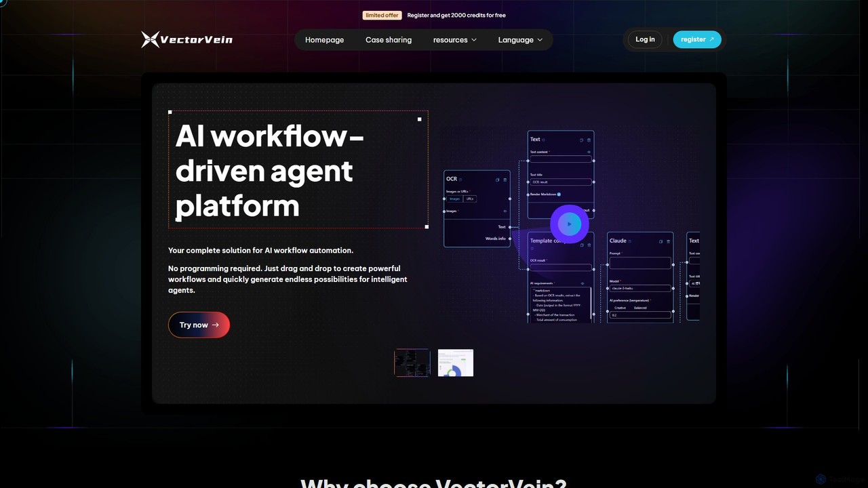Click 'Register and get 2000 credits for free'
Image resolution: width=868 pixels, height=488 pixels.
pos(456,15)
